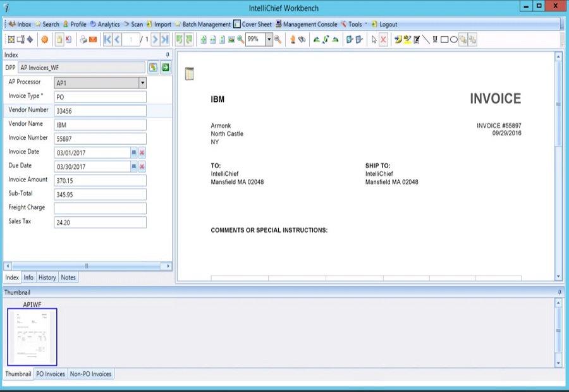
Task: Click the magnifier zoom-in icon
Action: point(241,40)
